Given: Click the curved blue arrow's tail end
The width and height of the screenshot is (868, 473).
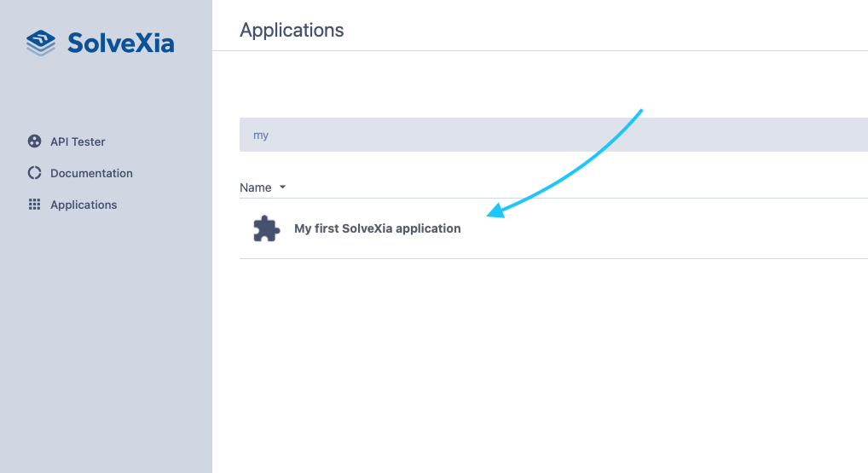Looking at the screenshot, I should tap(639, 111).
